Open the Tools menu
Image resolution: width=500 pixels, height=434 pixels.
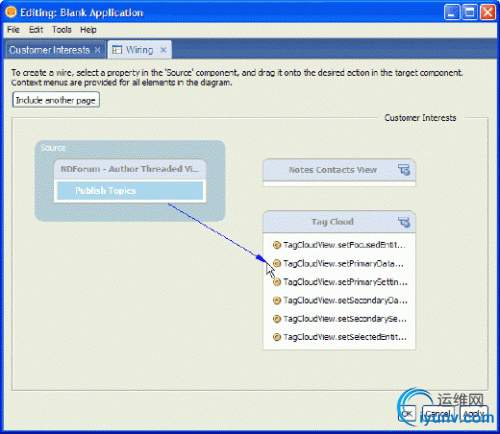point(62,30)
